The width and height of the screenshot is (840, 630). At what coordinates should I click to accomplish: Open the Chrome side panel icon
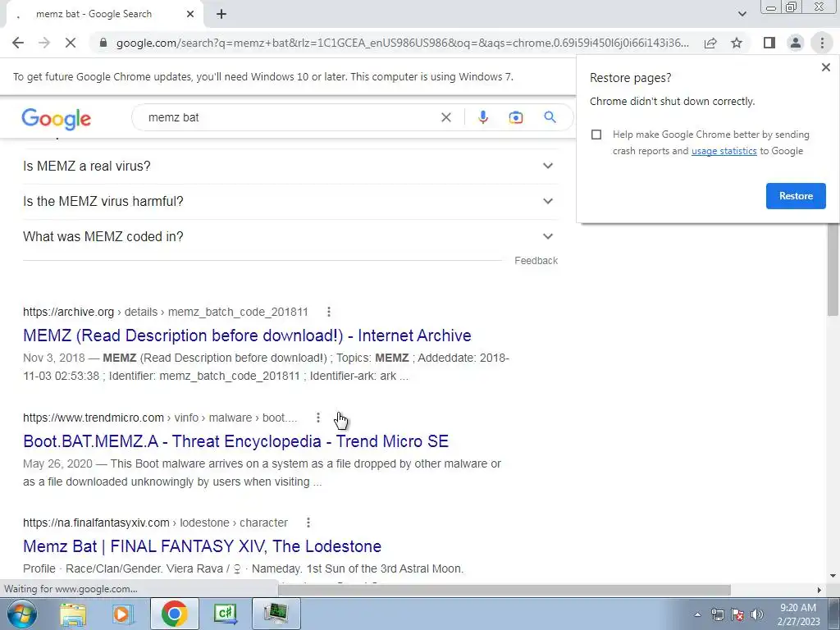click(x=769, y=43)
